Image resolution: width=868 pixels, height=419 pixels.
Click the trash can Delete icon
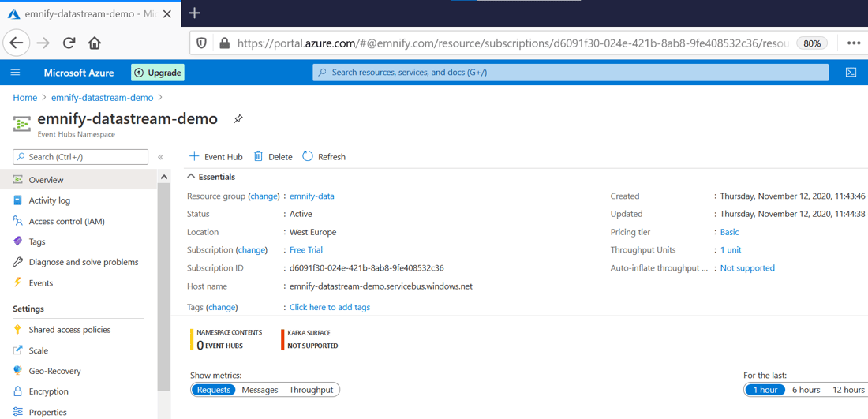pos(258,157)
